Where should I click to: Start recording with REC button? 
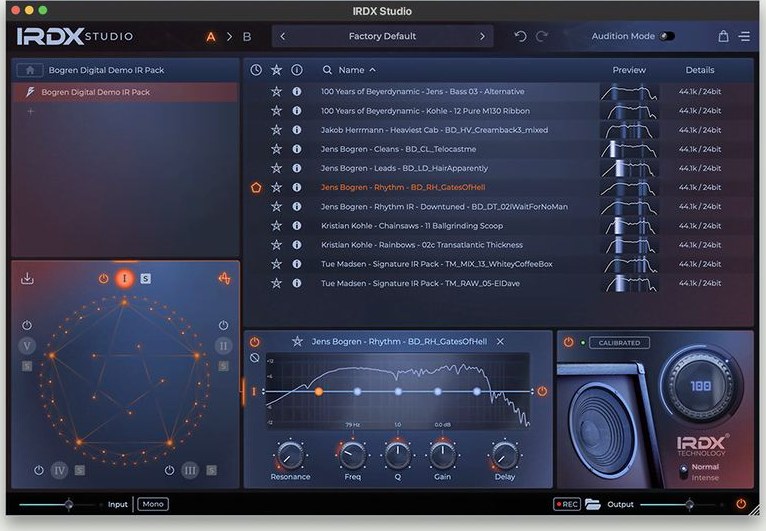tap(567, 504)
